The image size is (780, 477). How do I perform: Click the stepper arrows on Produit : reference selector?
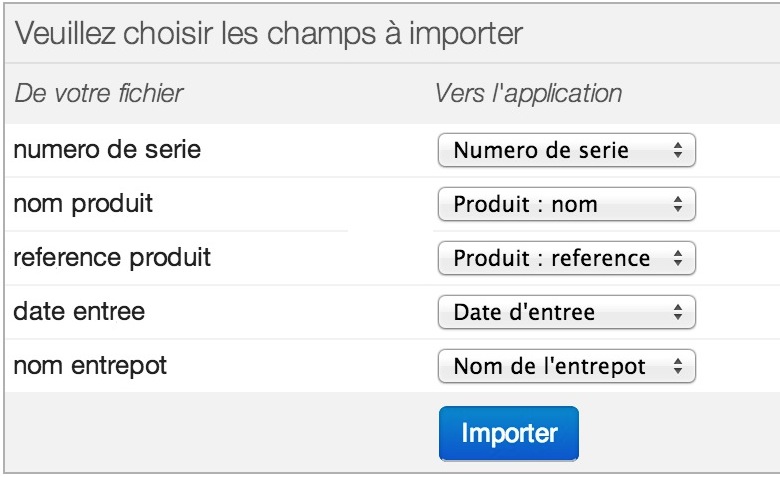click(678, 258)
